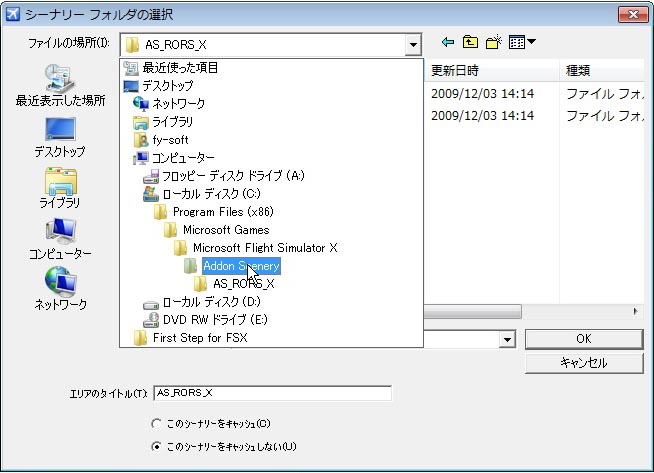Screen dimensions: 654x473
Task: Open the View menu icon
Action: click(x=522, y=42)
